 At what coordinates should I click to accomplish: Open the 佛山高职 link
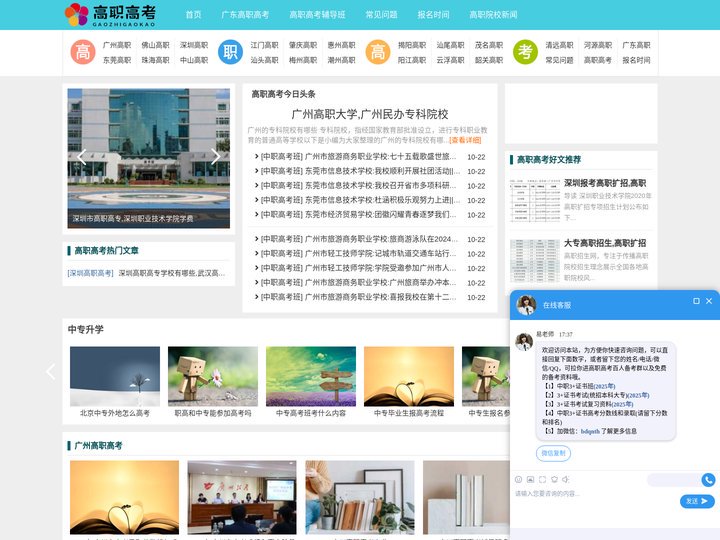point(155,45)
